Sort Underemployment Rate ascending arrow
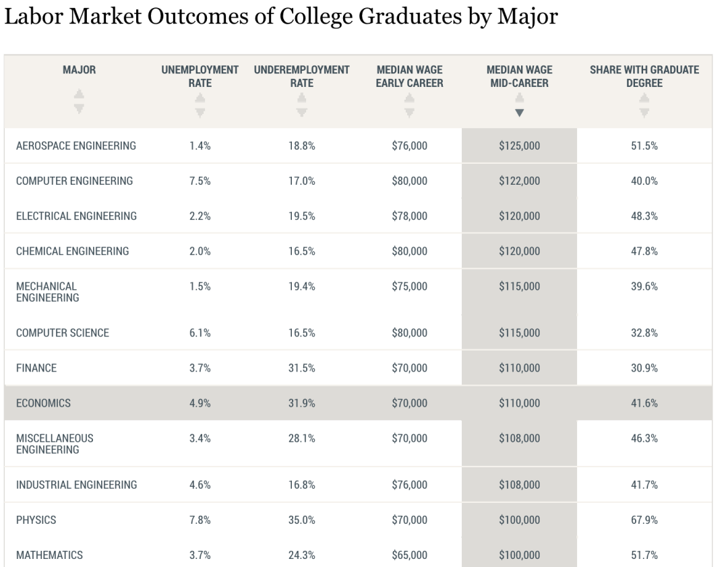728x567 pixels. [302, 98]
